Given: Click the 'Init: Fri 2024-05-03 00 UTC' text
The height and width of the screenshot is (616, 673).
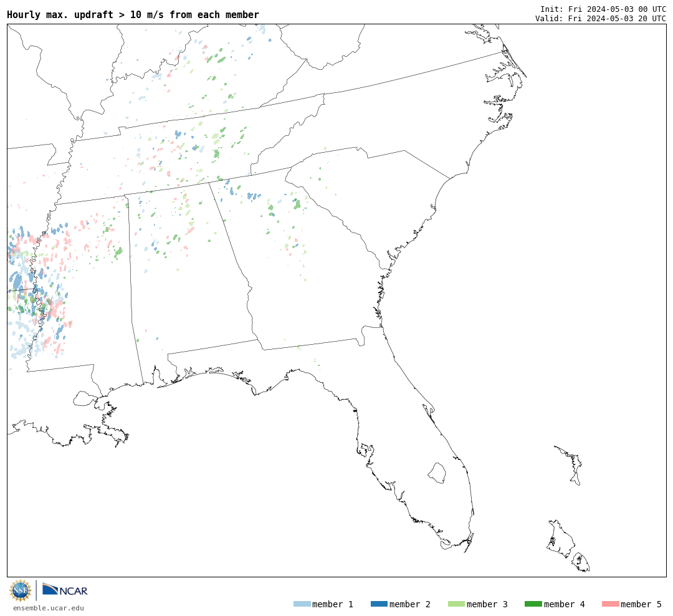Looking at the screenshot, I should 603,9.
